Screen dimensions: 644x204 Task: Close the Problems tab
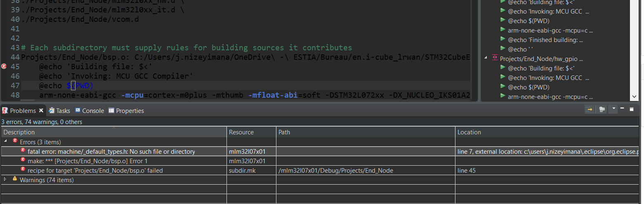(x=41, y=110)
